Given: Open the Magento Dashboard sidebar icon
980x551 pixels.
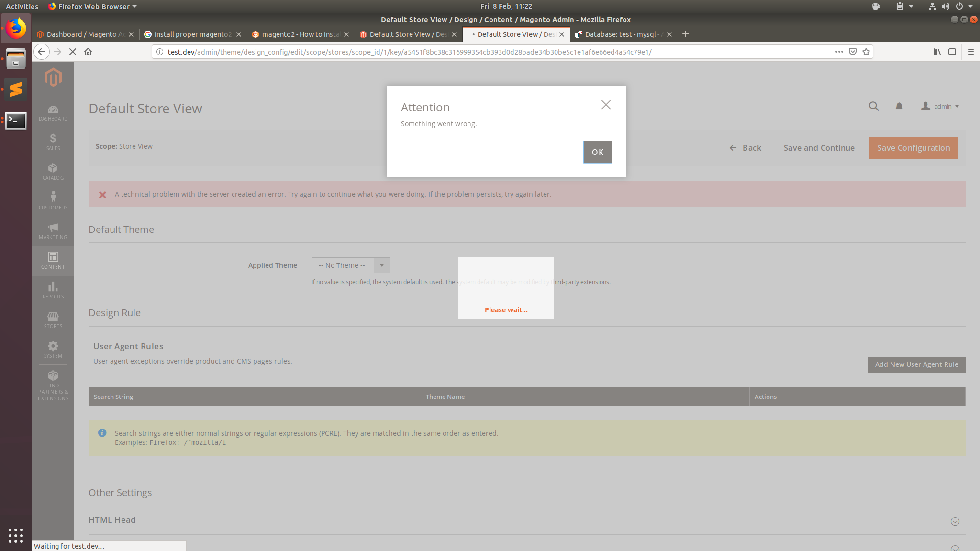Looking at the screenshot, I should tap(53, 111).
